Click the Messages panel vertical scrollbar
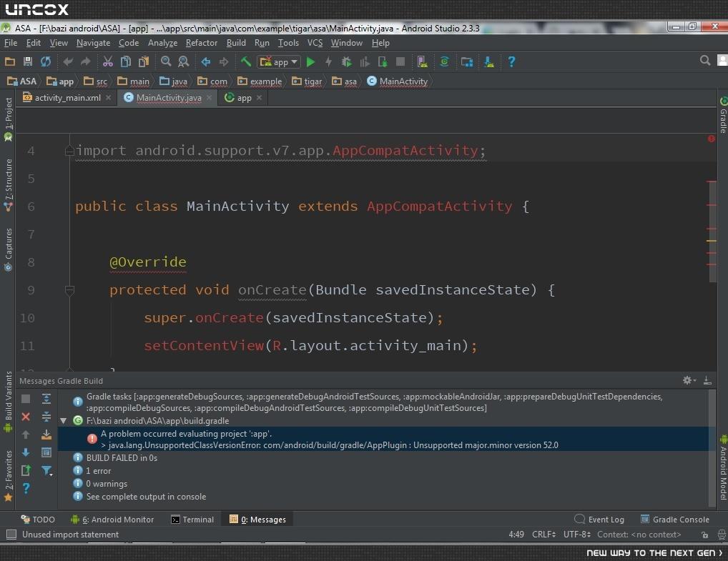728x561 pixels. click(x=712, y=448)
